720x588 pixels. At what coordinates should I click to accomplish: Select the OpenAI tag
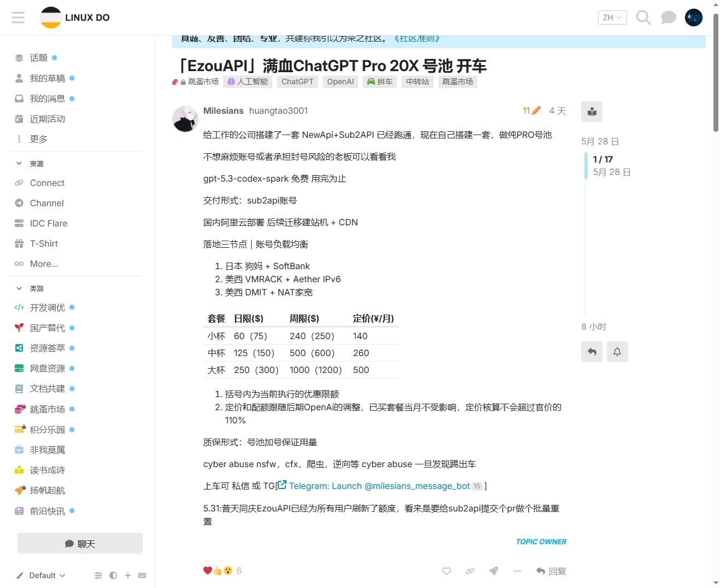click(341, 81)
